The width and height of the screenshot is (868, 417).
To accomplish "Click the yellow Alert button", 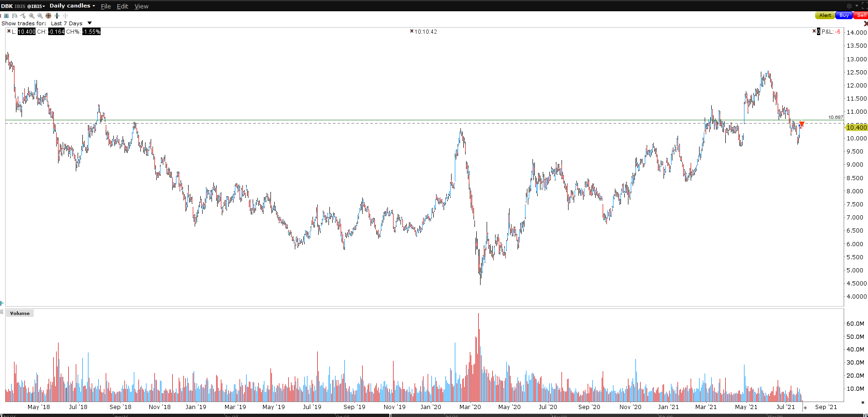I will point(825,15).
